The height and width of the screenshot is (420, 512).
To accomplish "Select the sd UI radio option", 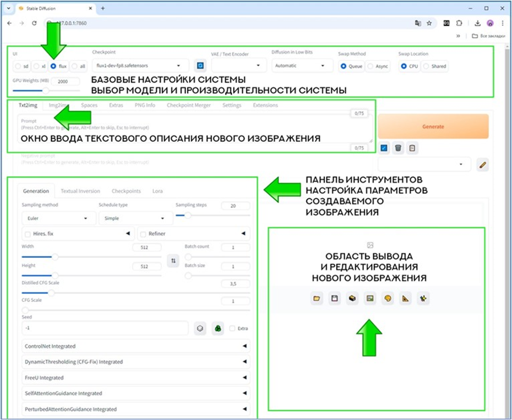I will pyautogui.click(x=18, y=66).
